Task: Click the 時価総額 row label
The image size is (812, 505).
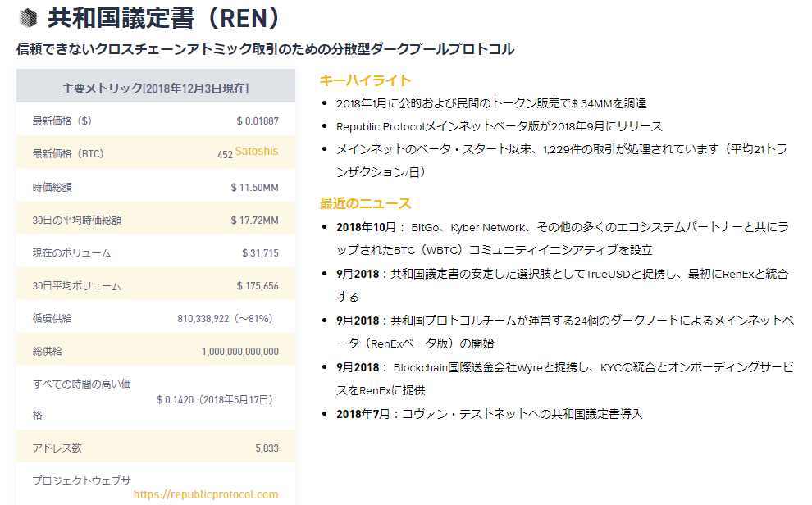Action: tap(52, 188)
